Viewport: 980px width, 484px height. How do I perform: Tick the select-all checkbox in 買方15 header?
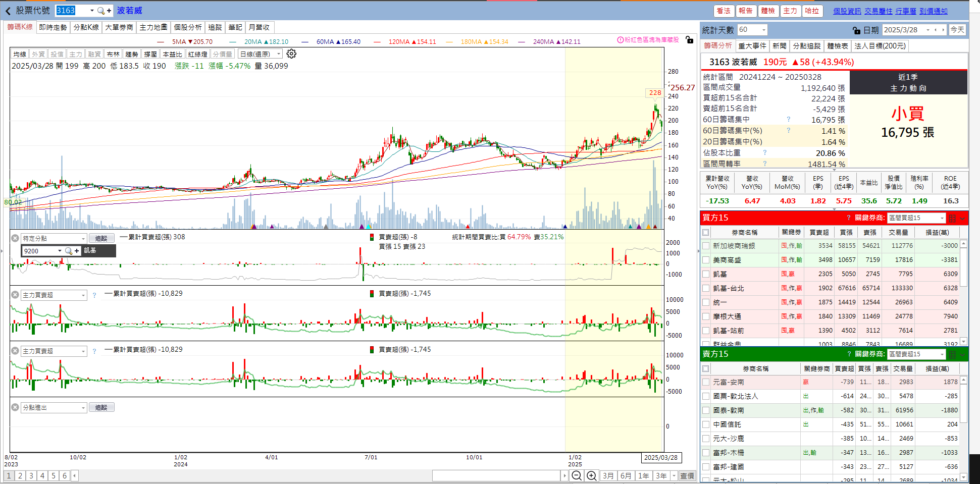pyautogui.click(x=706, y=233)
